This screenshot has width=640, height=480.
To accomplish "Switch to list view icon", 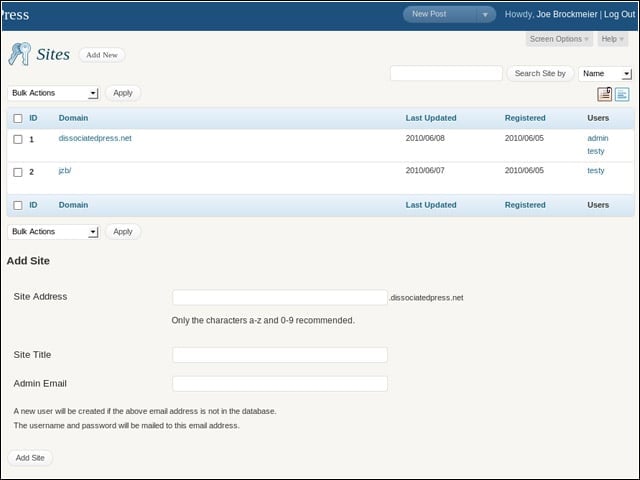I will coord(604,94).
